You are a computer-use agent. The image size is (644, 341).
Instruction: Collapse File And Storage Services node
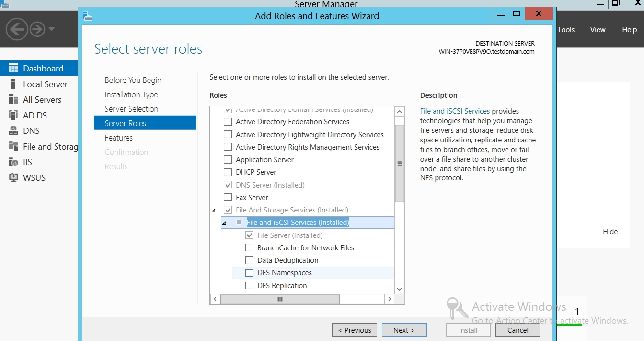click(x=213, y=211)
